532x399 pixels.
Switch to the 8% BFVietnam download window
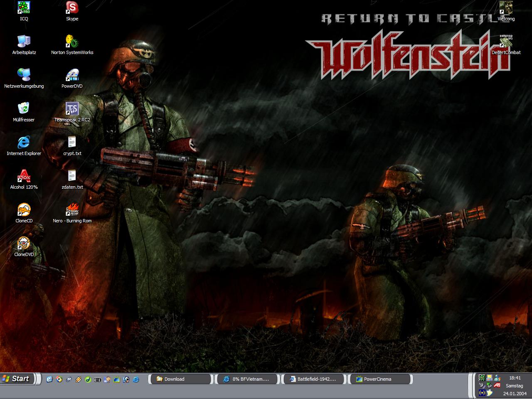coord(246,379)
